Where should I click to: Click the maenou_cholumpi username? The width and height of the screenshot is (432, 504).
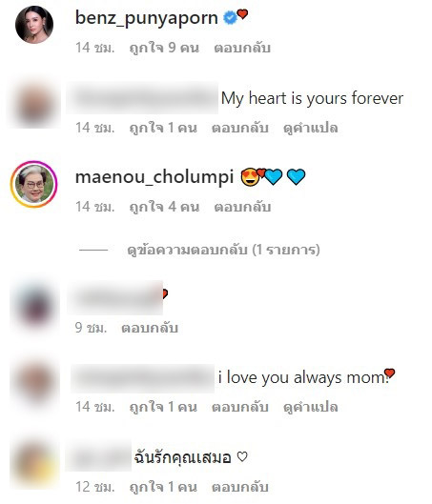pyautogui.click(x=154, y=177)
